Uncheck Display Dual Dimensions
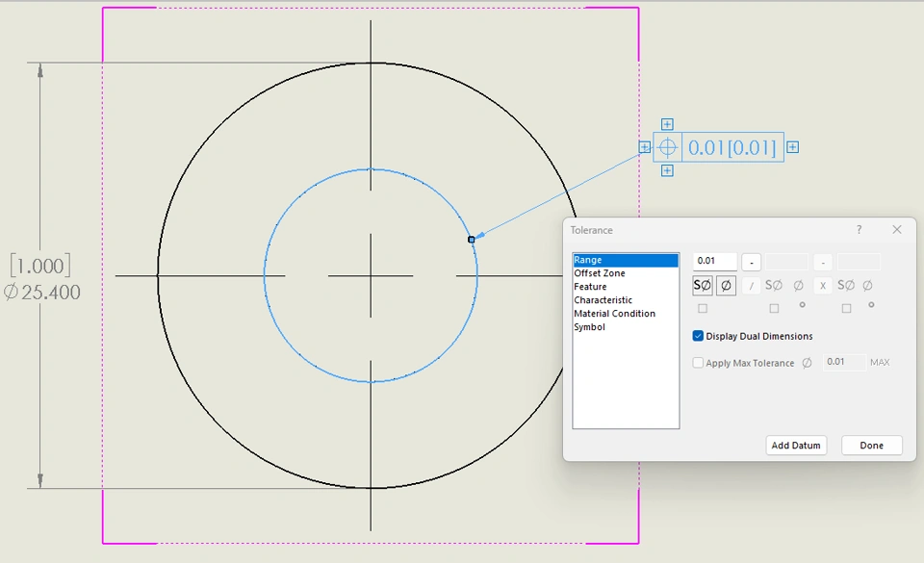The height and width of the screenshot is (563, 924). coord(699,336)
